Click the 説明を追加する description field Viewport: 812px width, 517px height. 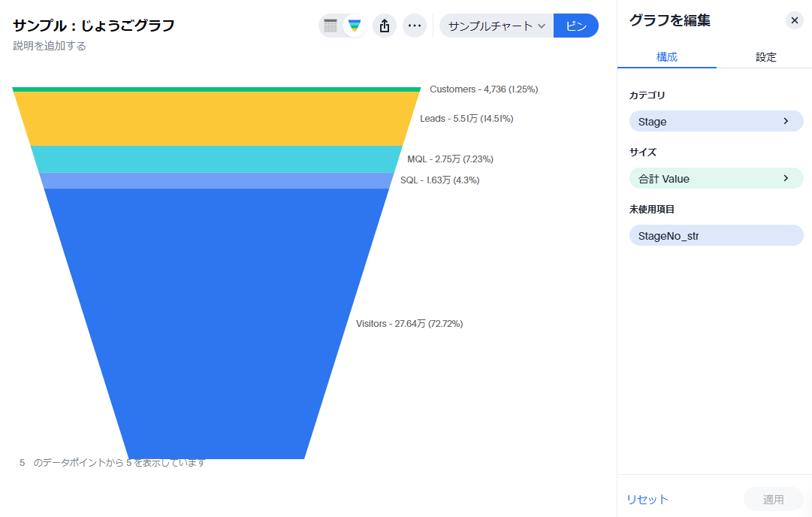coord(50,46)
